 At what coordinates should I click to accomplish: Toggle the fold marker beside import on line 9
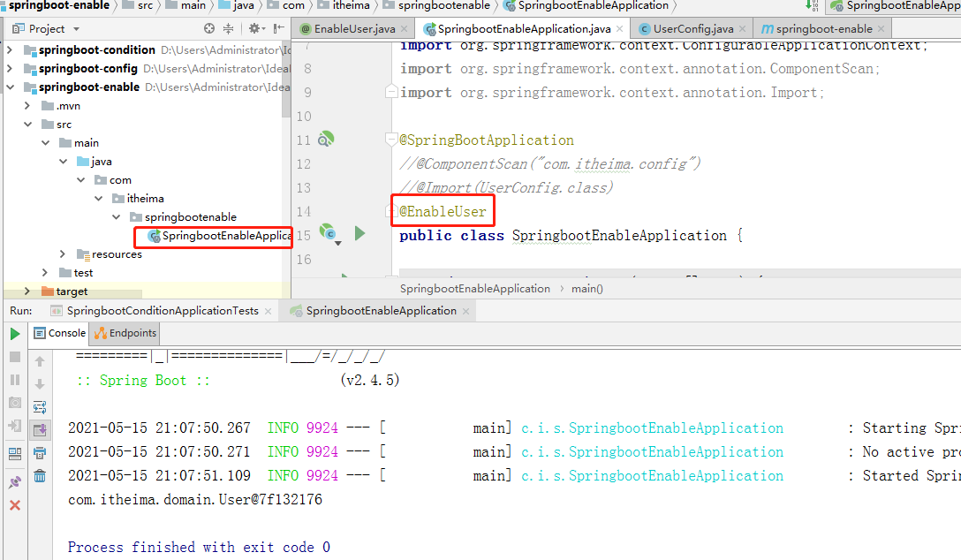(391, 93)
